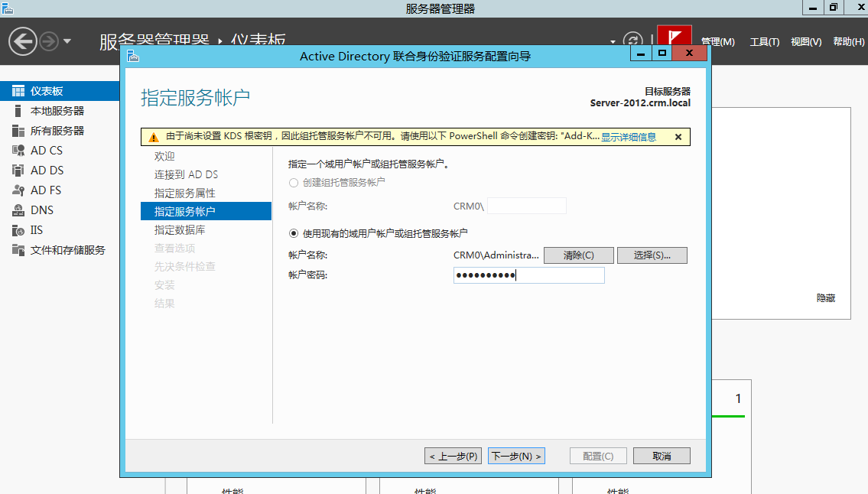Viewport: 868px width, 494px height.
Task: Open the 帮助(H) menu
Action: (x=849, y=41)
